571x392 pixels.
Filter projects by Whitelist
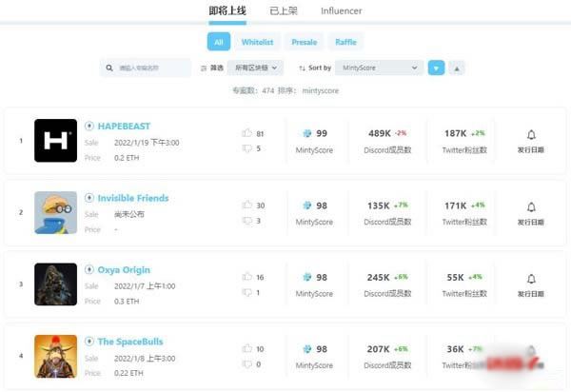click(257, 42)
